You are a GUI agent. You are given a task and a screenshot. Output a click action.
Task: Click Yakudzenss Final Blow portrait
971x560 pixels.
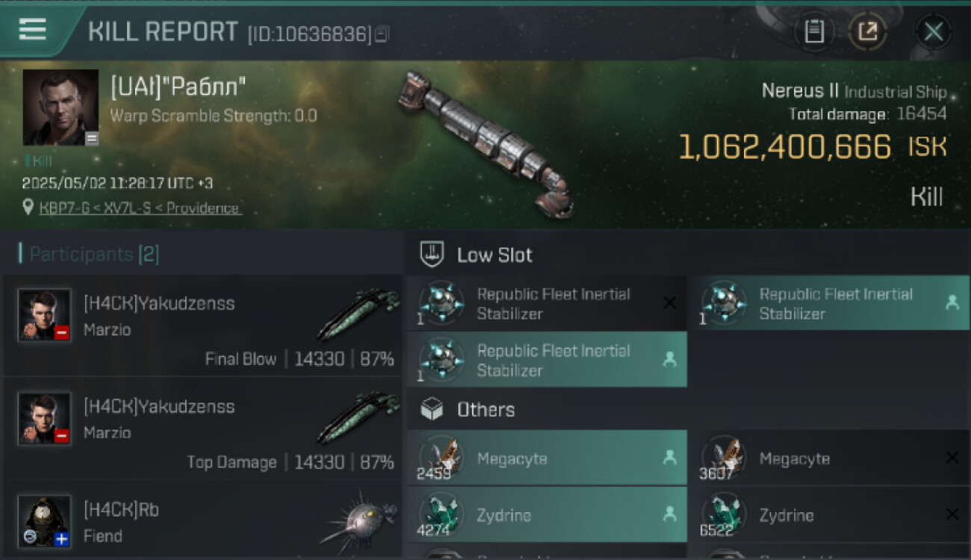[x=45, y=314]
